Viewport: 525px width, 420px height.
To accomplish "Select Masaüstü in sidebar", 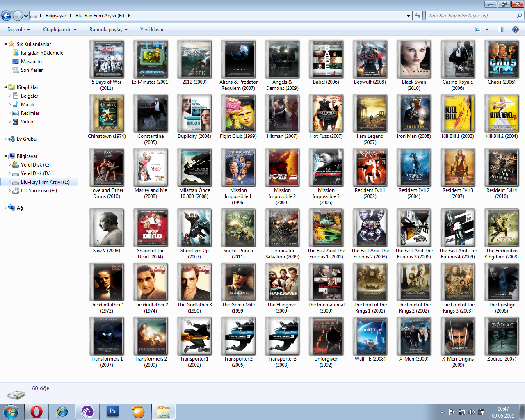I will [31, 62].
